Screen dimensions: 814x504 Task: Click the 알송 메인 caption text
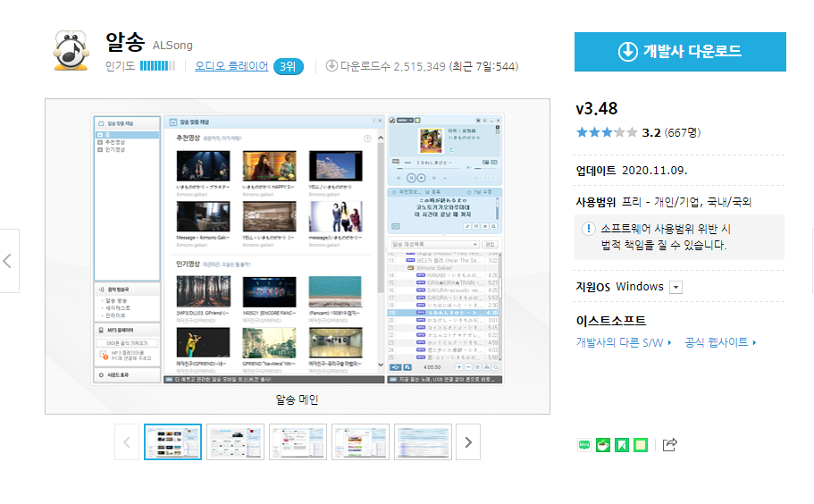[297, 399]
